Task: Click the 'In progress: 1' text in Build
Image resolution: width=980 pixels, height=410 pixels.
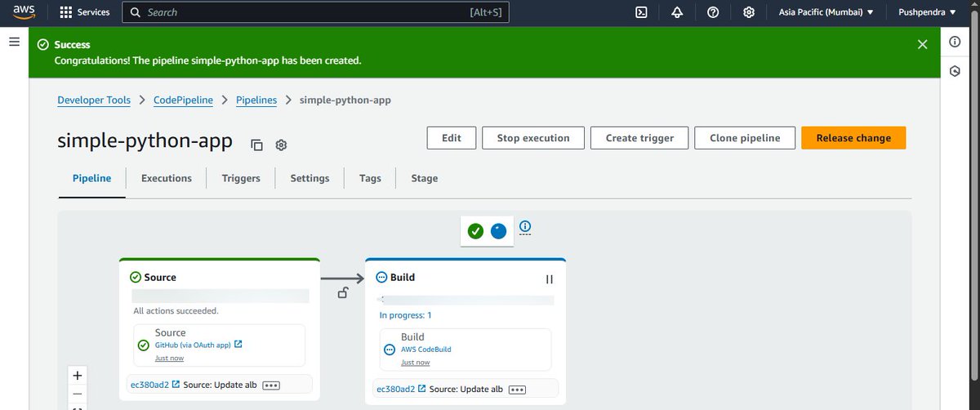Action: [405, 315]
